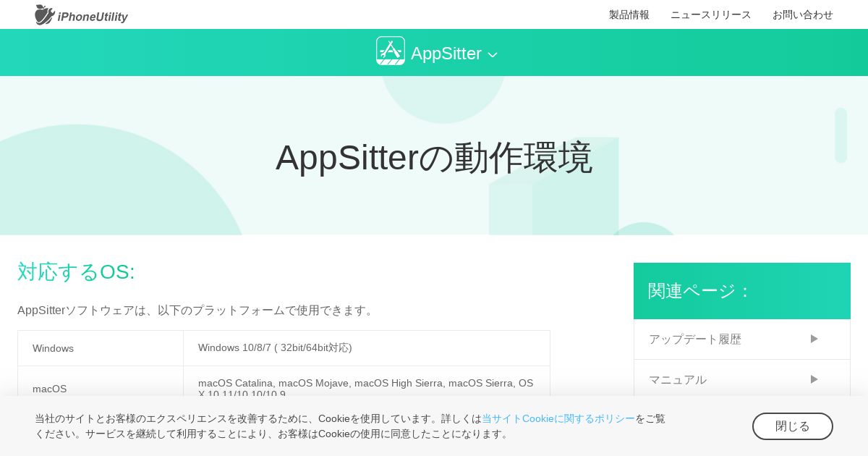Open the 当サイトCookieに関するポリシー link
Image resolution: width=868 pixels, height=456 pixels.
point(558,418)
